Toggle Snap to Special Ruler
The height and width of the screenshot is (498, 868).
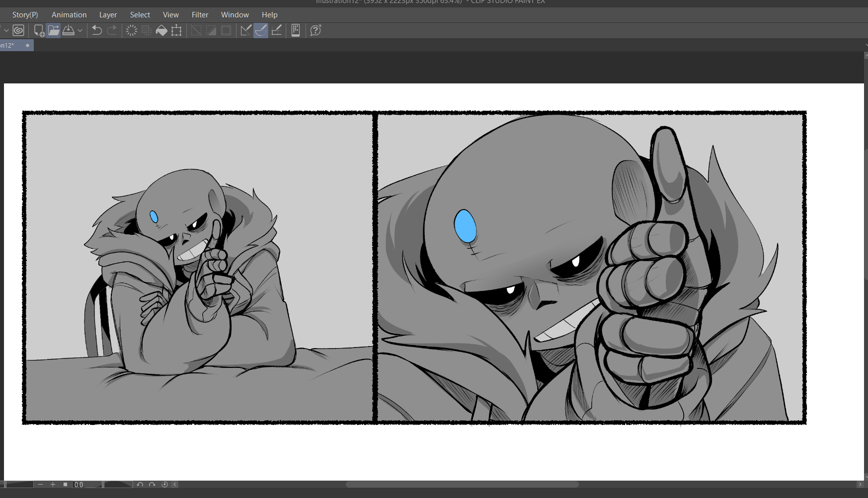tap(261, 31)
